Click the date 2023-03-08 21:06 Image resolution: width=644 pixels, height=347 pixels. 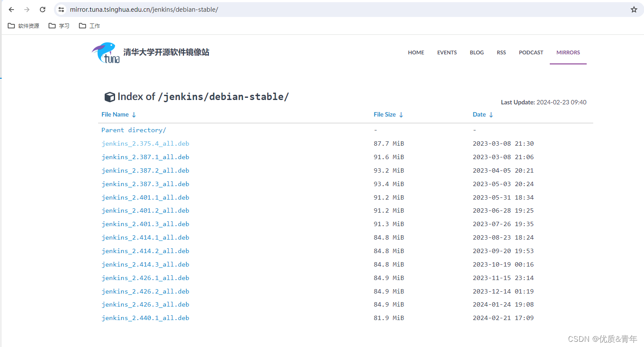click(x=503, y=157)
